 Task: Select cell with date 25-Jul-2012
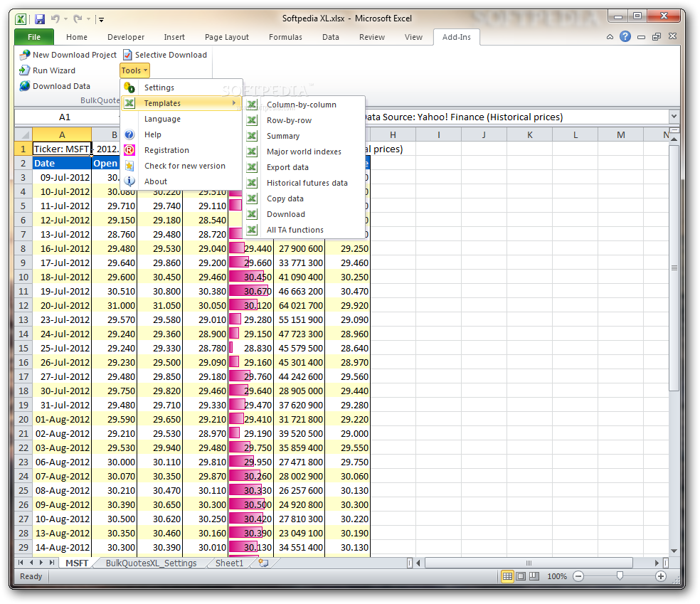click(62, 348)
